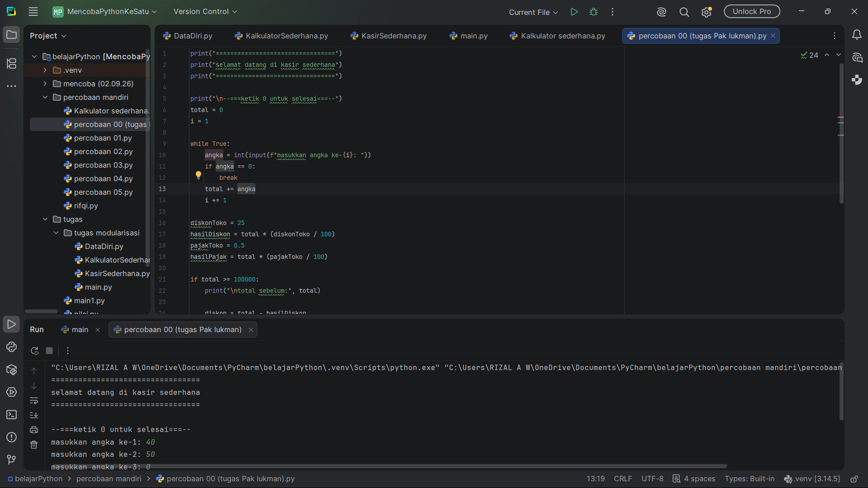Switch to the KasirSederhana.py editor tab
868x488 pixels.
tap(388, 36)
